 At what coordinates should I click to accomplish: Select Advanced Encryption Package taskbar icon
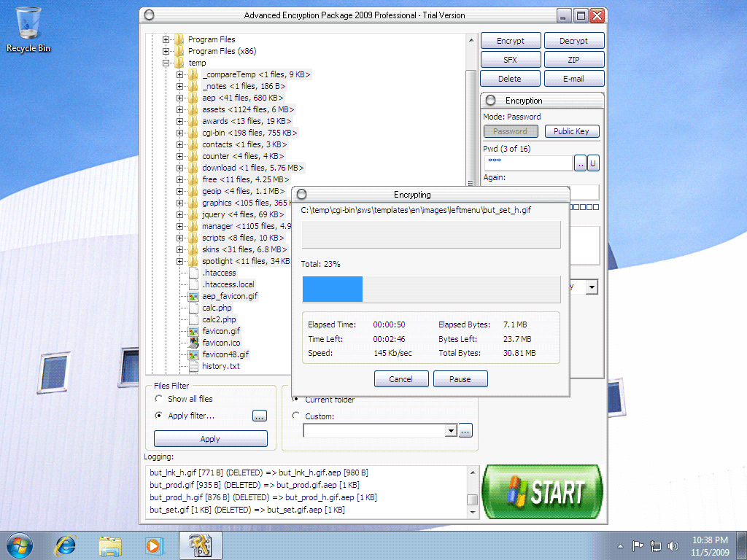[x=200, y=545]
